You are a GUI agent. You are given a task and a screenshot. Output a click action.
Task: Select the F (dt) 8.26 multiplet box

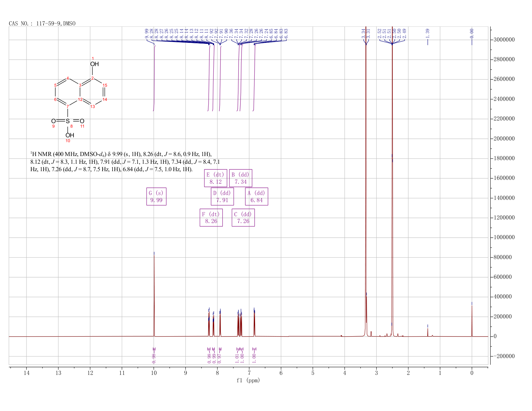pyautogui.click(x=211, y=218)
